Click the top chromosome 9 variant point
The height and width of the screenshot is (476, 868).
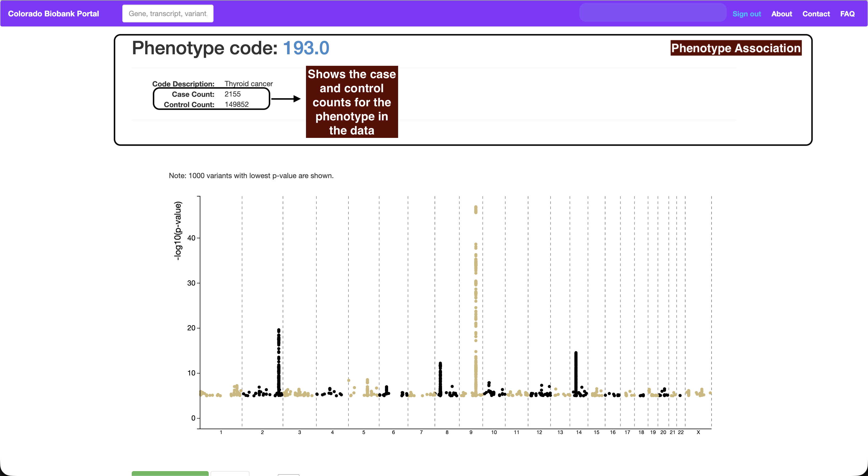[x=476, y=207]
